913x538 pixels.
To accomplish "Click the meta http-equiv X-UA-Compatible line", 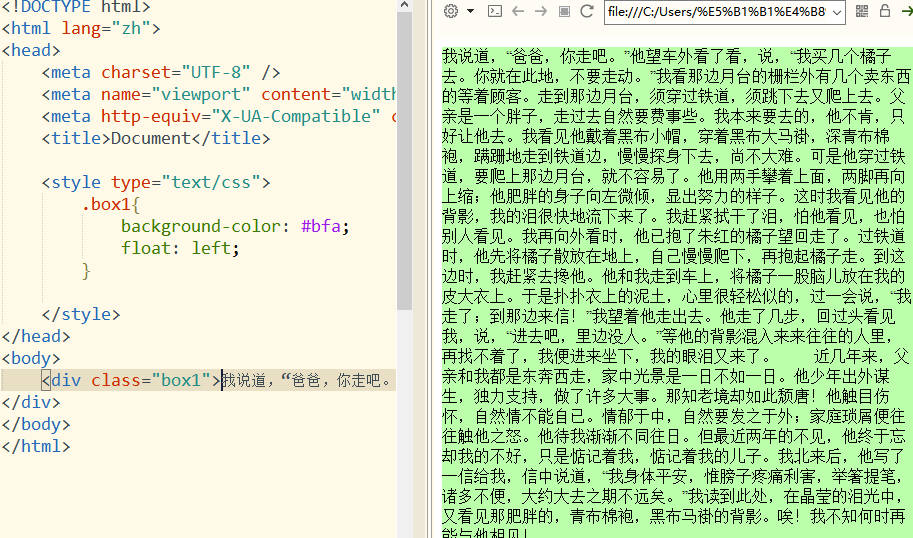I will (219, 116).
